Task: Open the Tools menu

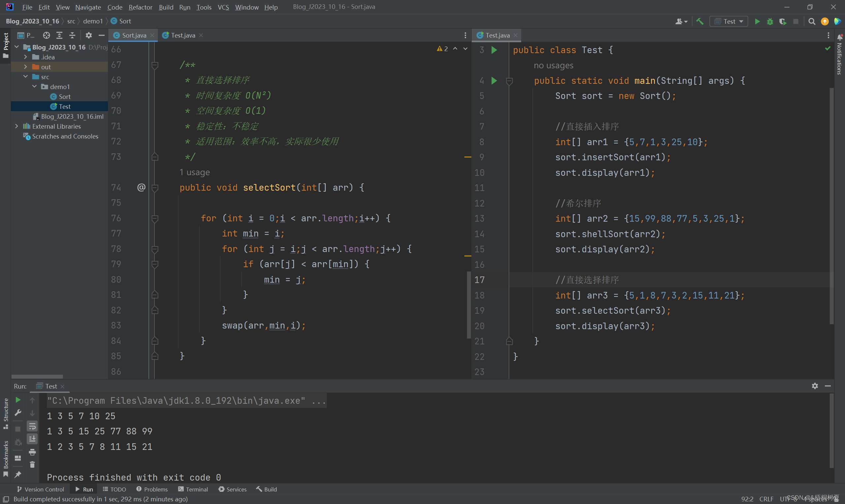Action: [x=204, y=7]
